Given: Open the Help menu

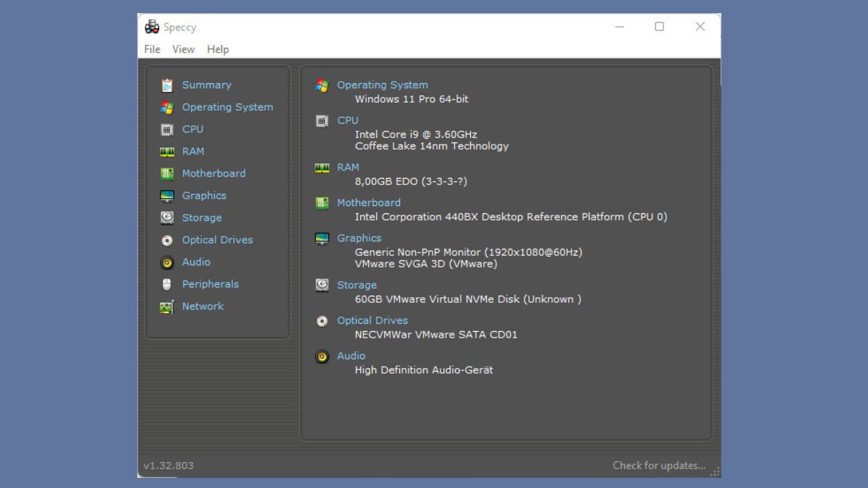Looking at the screenshot, I should [x=218, y=49].
